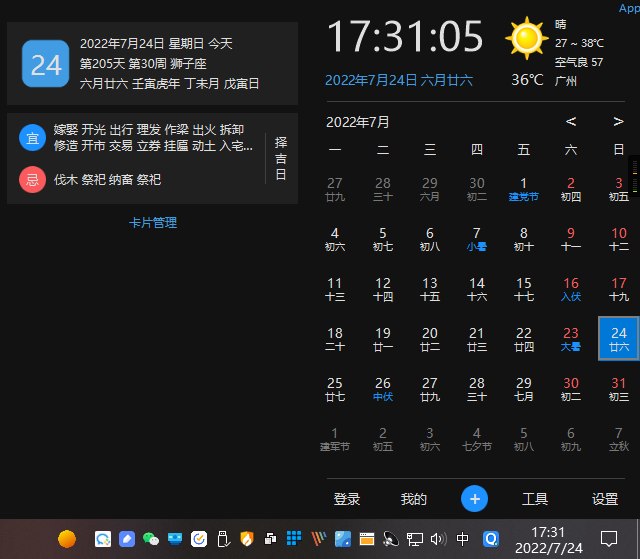The width and height of the screenshot is (640, 559).
Task: Click the blue date 2022年7月24日 六月廿六
Action: point(399,80)
